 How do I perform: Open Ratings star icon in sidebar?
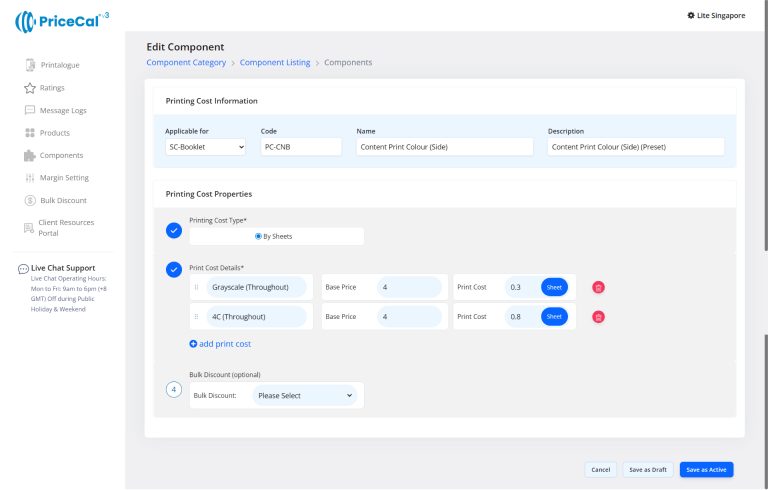30,88
